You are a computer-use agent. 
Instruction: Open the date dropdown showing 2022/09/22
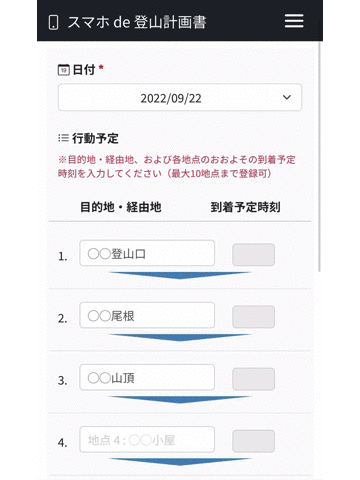180,97
